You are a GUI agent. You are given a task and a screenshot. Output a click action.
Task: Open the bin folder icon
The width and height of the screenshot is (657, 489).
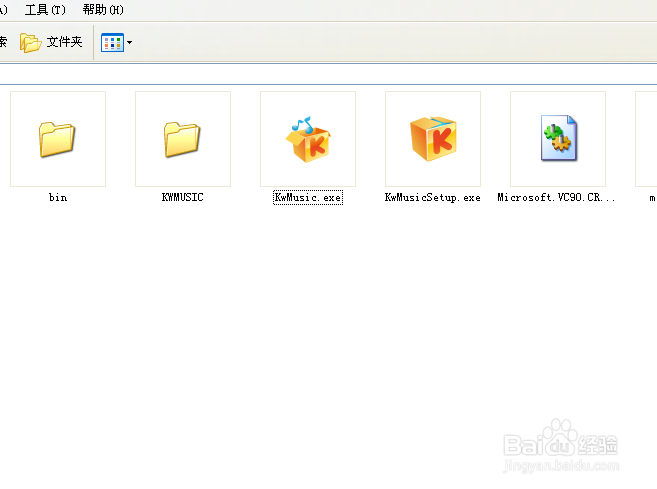click(x=57, y=139)
